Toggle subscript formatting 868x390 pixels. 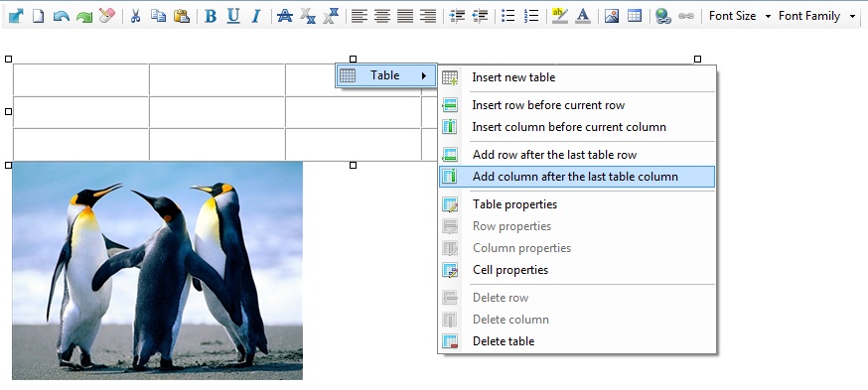coord(308,16)
